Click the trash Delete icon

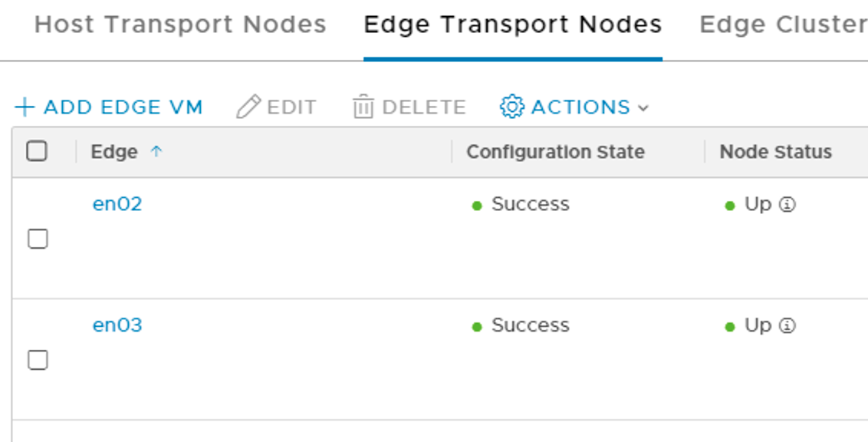[x=363, y=107]
